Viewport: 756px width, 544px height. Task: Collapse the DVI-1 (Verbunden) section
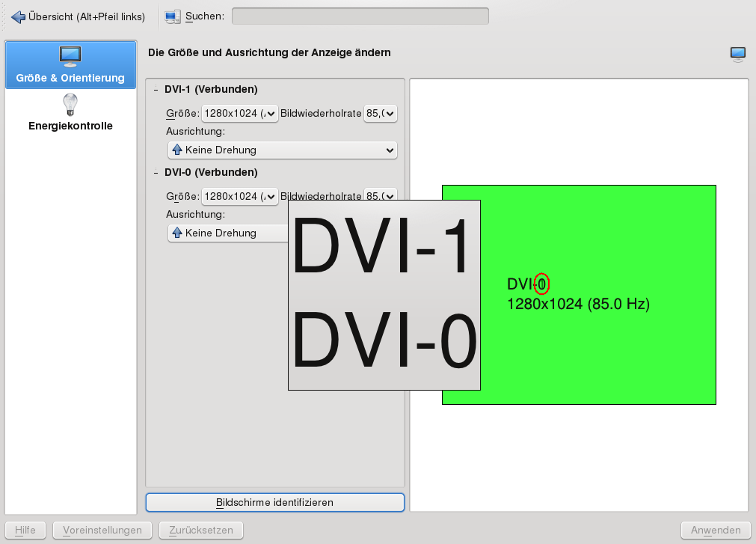pyautogui.click(x=156, y=90)
